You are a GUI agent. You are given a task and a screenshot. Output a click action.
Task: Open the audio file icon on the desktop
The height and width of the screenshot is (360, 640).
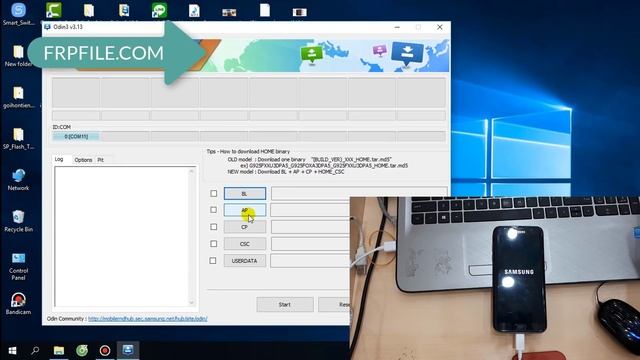click(194, 11)
